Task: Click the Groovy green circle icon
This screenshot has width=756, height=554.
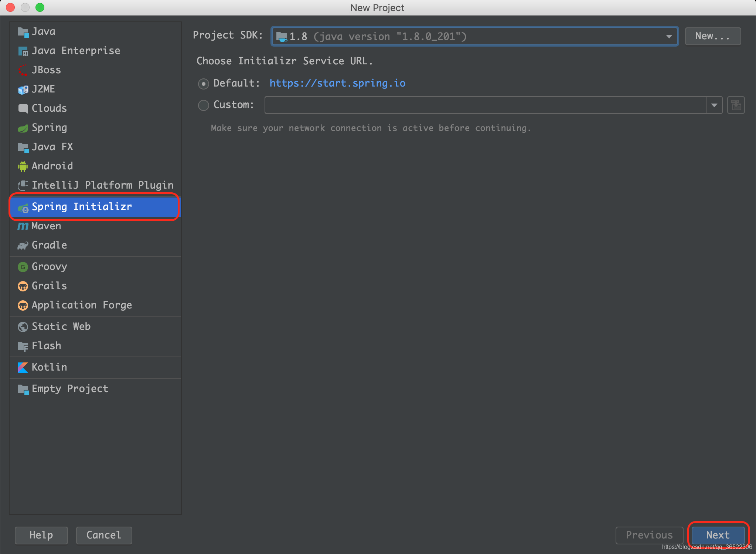Action: click(x=23, y=267)
